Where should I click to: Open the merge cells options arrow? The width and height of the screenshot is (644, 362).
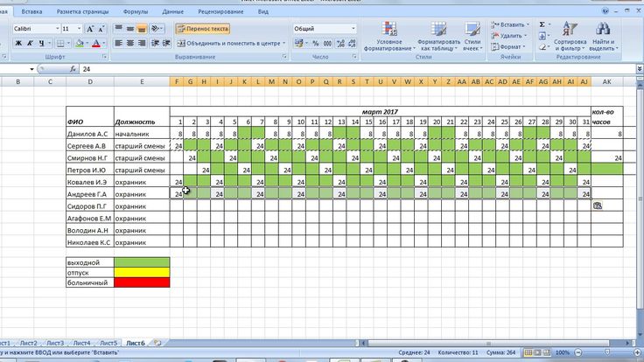tap(283, 43)
